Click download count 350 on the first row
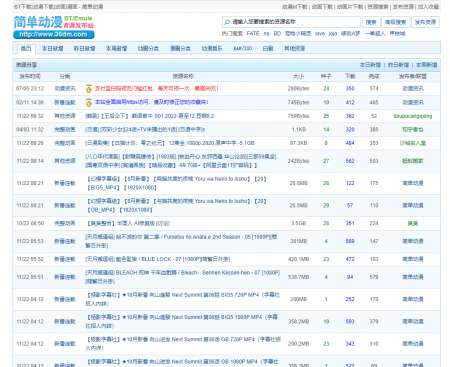Image resolution: width=450 pixels, height=367 pixels. click(x=350, y=89)
